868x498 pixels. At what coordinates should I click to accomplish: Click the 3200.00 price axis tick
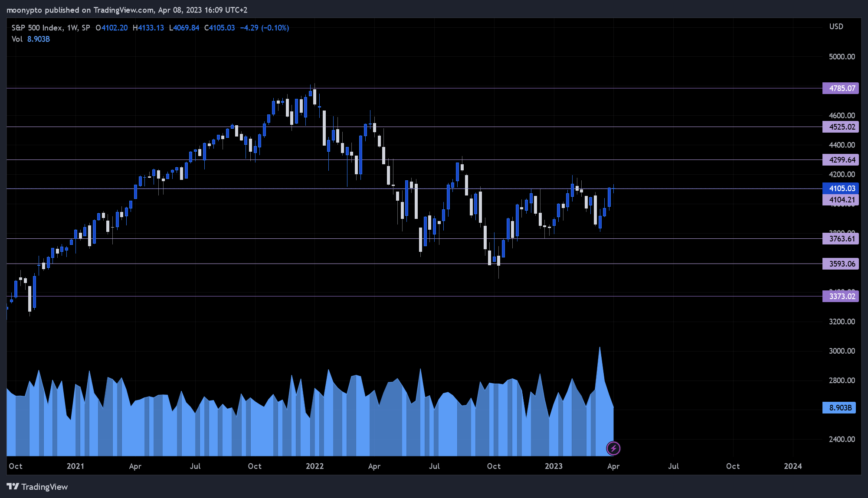click(x=842, y=322)
